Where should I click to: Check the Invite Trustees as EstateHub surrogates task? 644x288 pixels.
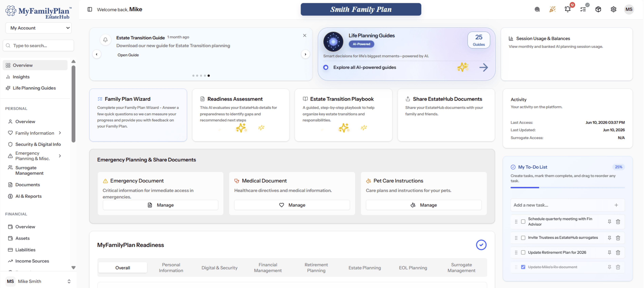point(523,238)
